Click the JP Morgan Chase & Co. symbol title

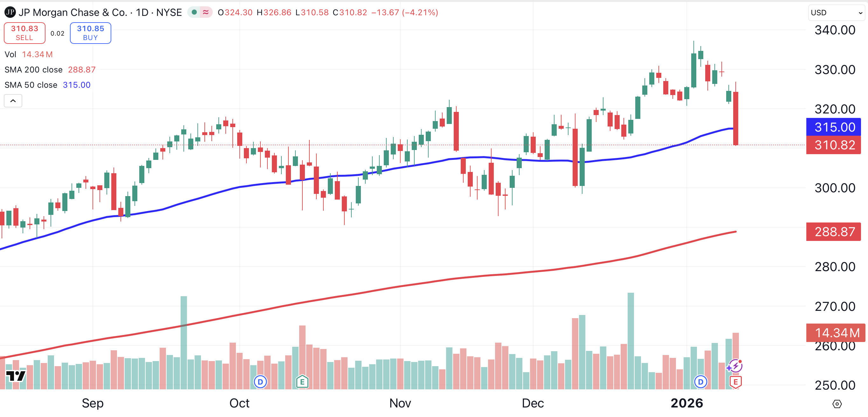click(72, 12)
